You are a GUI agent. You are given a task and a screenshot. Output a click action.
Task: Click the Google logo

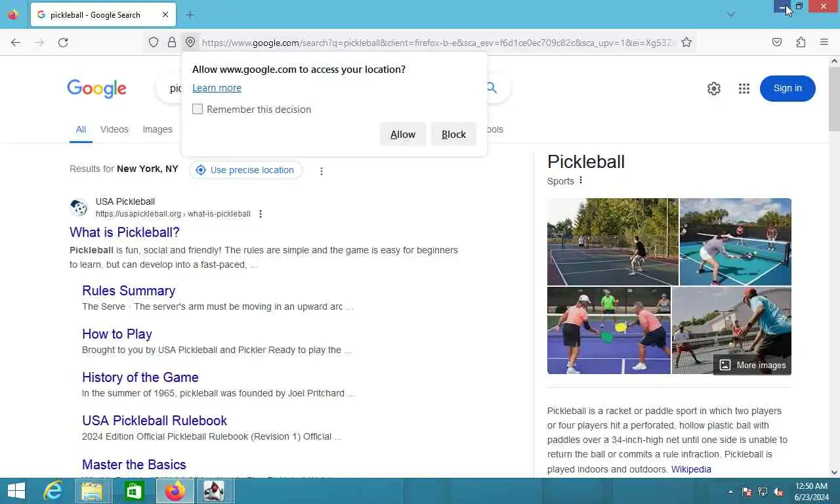coord(96,89)
